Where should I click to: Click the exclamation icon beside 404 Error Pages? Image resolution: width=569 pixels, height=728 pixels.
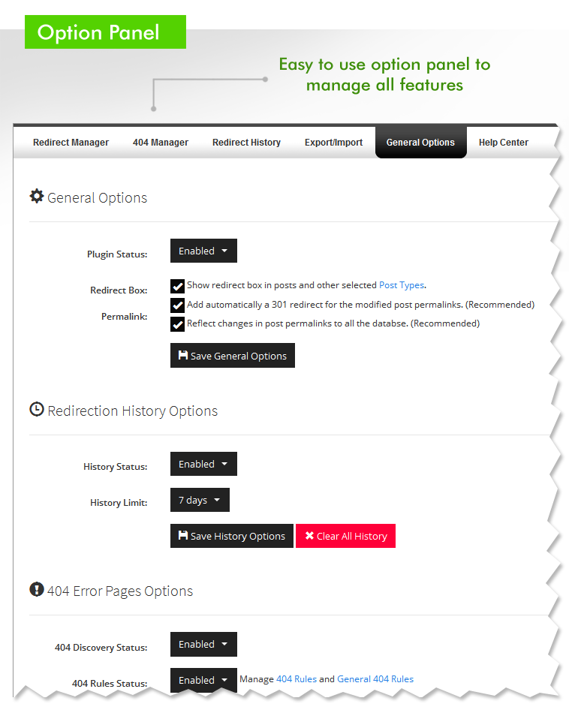[x=36, y=590]
